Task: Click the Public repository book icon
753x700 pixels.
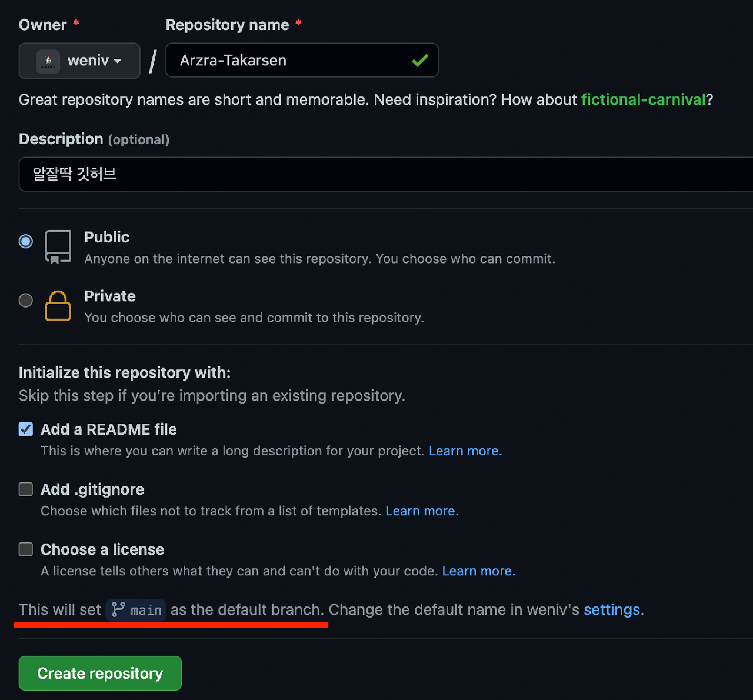Action: point(58,247)
